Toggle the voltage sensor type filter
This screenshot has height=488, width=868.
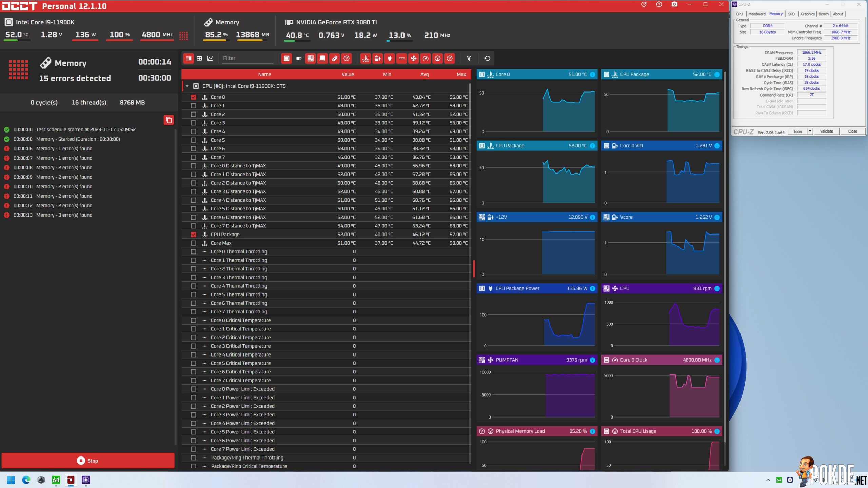[377, 58]
